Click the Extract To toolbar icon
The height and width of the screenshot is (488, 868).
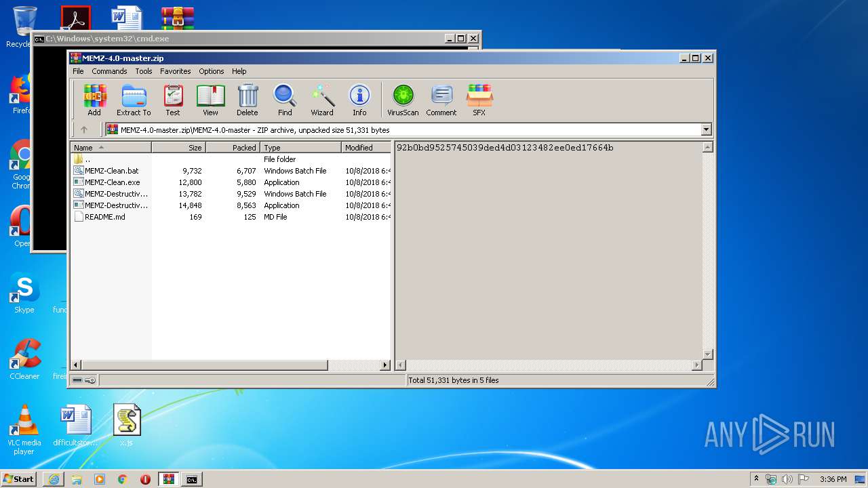coord(134,100)
